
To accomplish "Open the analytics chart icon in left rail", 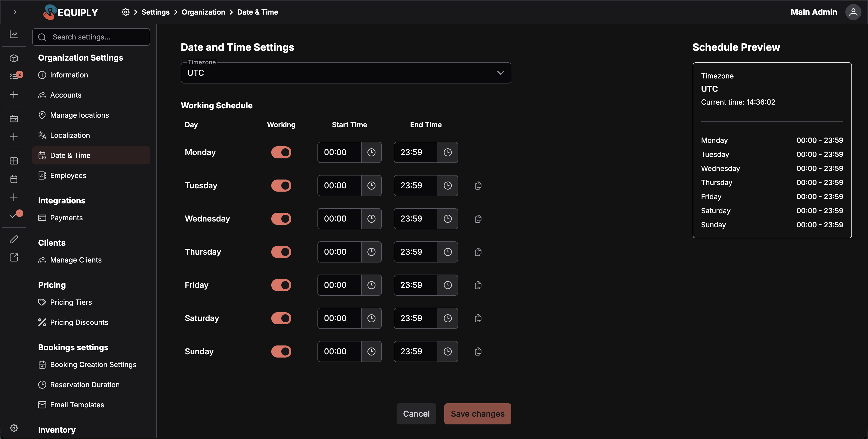I will (14, 34).
